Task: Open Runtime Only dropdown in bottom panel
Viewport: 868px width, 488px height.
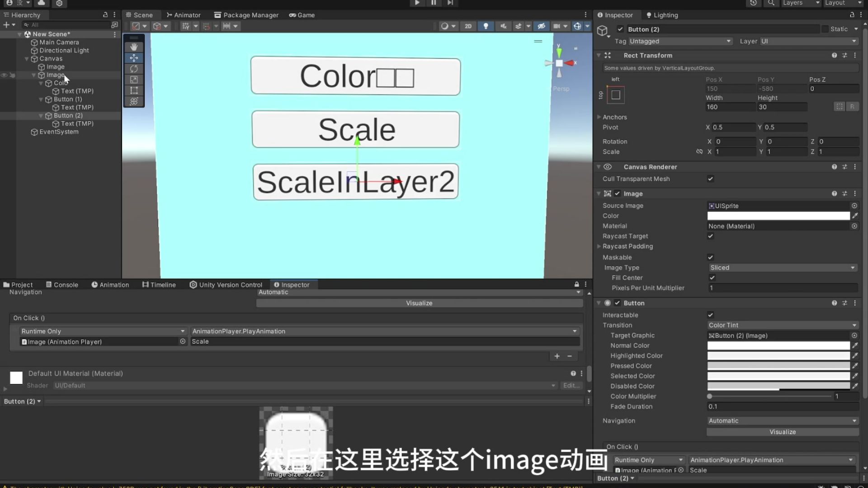Action: (103, 331)
